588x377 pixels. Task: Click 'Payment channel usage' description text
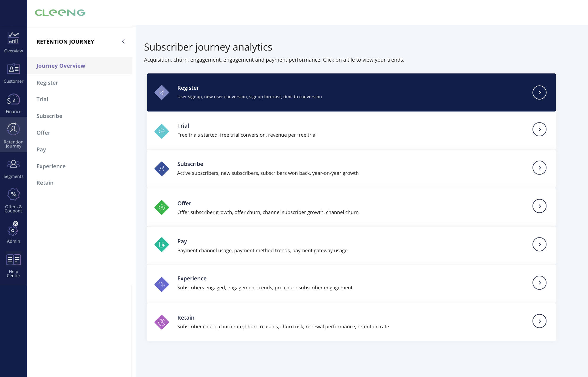262,250
